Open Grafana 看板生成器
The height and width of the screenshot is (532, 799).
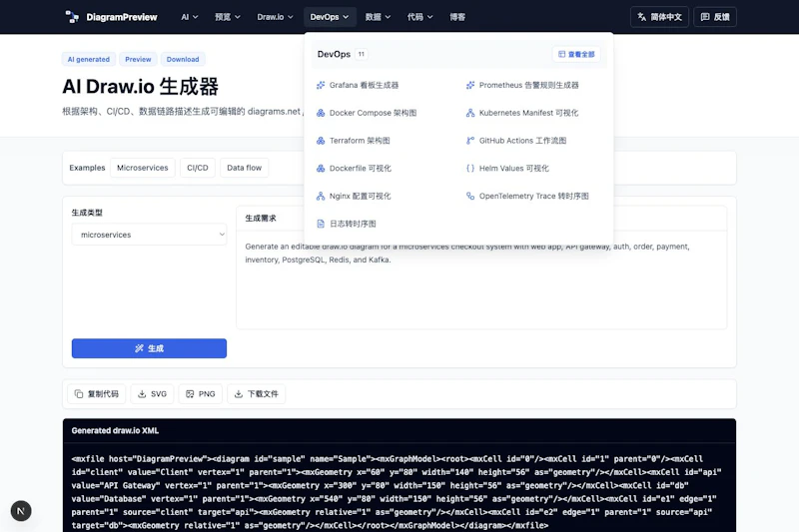pos(364,85)
